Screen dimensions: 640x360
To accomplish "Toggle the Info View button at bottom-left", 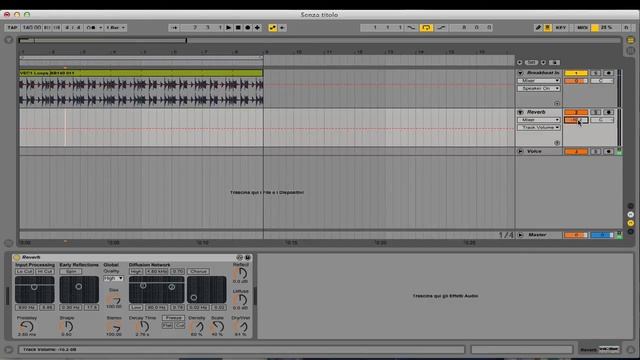I will click(9, 350).
